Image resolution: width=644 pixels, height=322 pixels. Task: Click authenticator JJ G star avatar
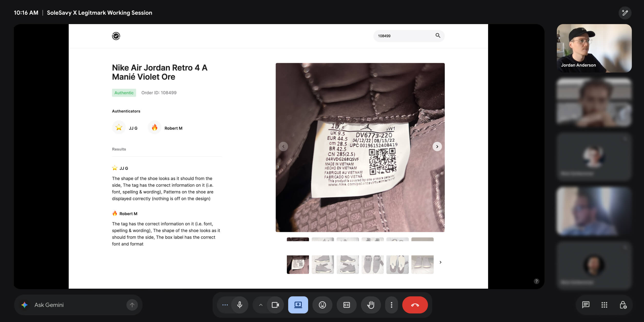click(x=119, y=127)
